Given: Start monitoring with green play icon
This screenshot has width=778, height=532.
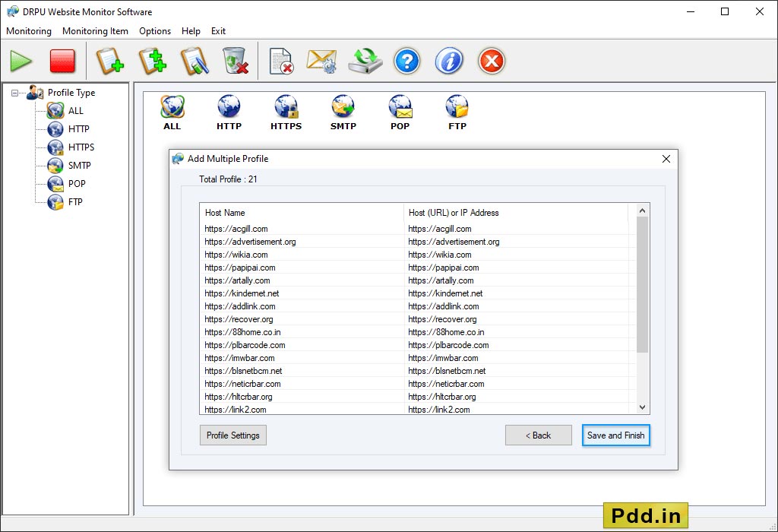Looking at the screenshot, I should coord(21,62).
